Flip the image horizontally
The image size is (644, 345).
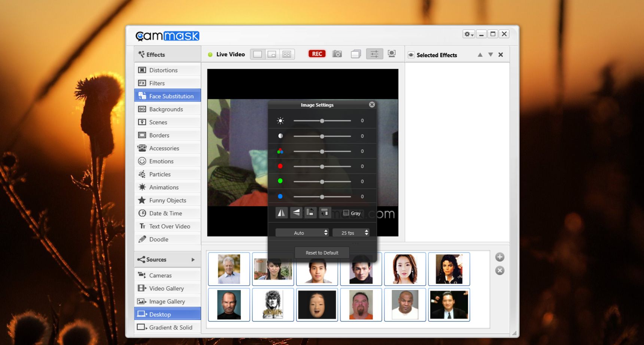coord(281,213)
